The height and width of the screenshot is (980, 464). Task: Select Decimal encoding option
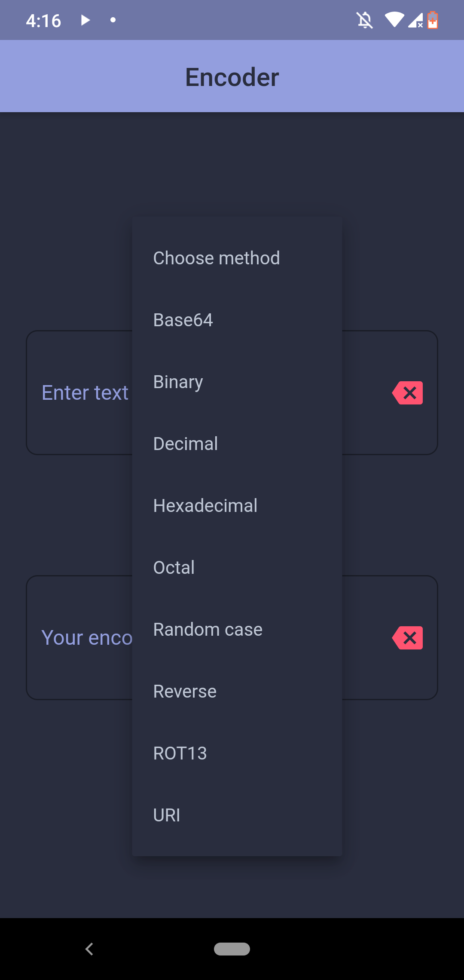[186, 444]
